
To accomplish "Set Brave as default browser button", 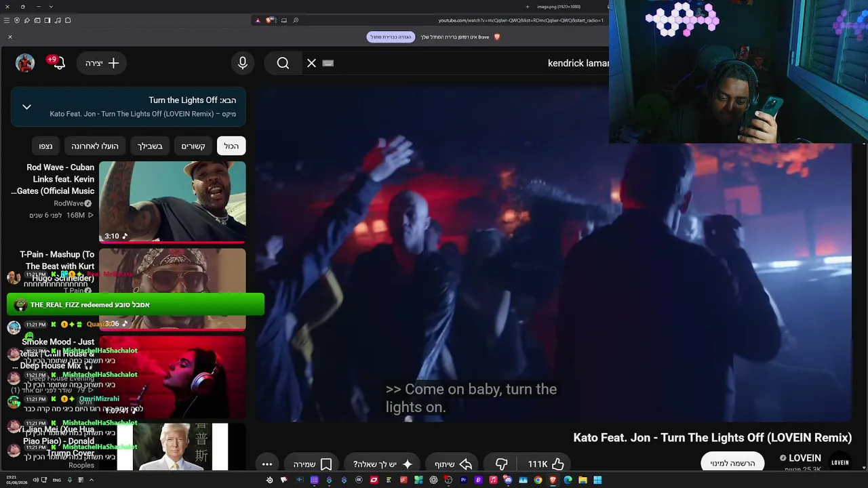I will (x=391, y=37).
